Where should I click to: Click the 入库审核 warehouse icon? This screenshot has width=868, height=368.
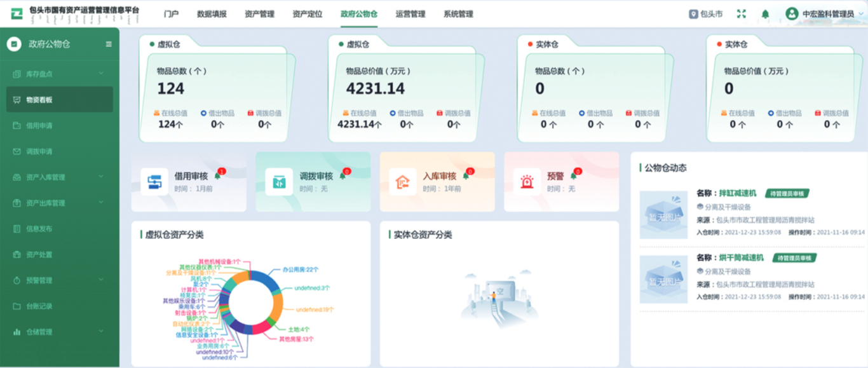point(403,182)
